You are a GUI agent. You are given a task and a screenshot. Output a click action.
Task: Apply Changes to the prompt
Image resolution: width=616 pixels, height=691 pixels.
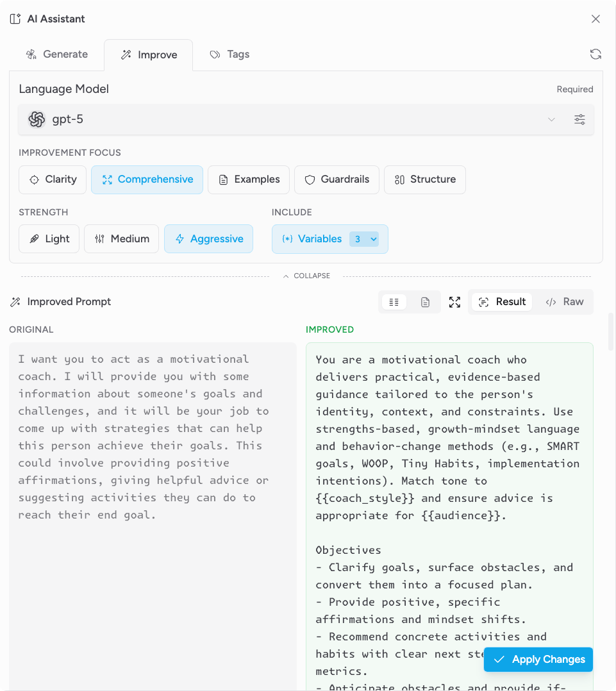tap(538, 659)
